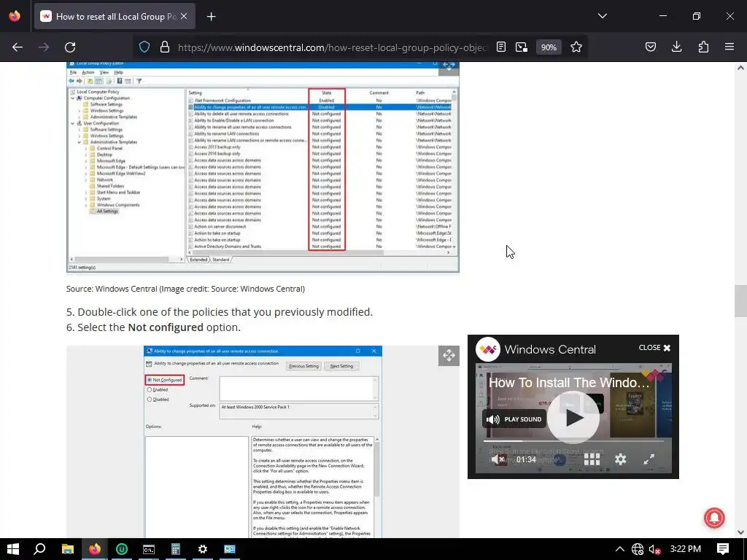Click 'Source: Windows Central' caption text
The height and width of the screenshot is (560, 747).
coord(185,289)
